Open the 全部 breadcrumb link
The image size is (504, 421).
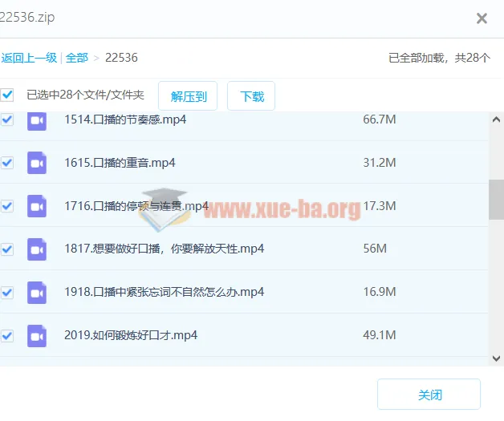pyautogui.click(x=77, y=58)
